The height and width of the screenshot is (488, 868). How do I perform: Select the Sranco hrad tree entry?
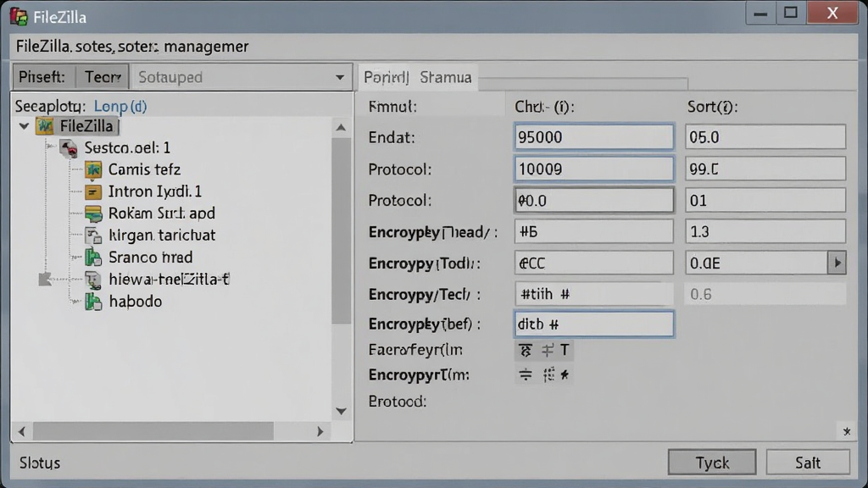tap(151, 258)
